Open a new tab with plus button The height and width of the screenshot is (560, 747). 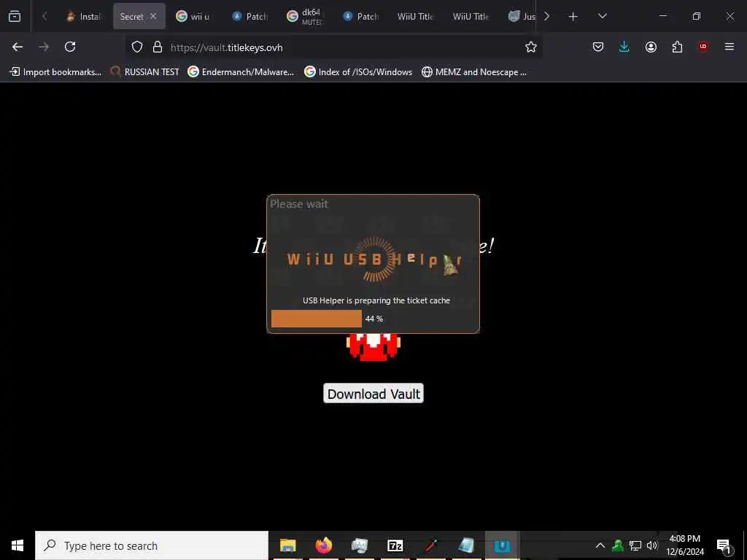pyautogui.click(x=573, y=17)
